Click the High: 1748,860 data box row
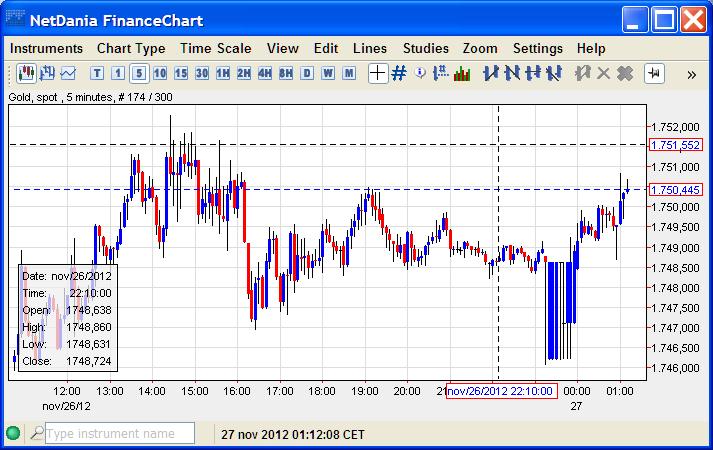 click(x=67, y=327)
